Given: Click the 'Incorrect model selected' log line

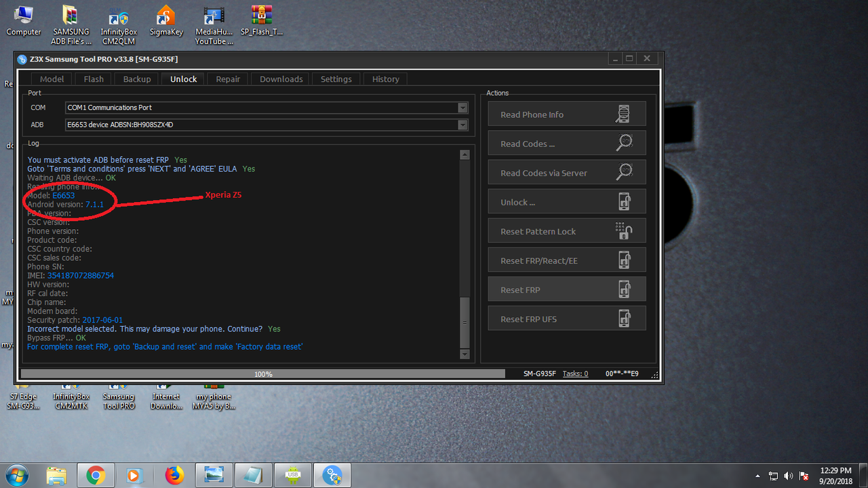Looking at the screenshot, I should coord(154,329).
